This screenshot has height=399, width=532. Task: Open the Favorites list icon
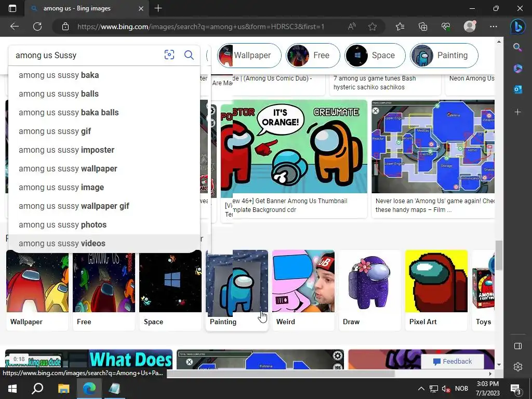tap(400, 26)
